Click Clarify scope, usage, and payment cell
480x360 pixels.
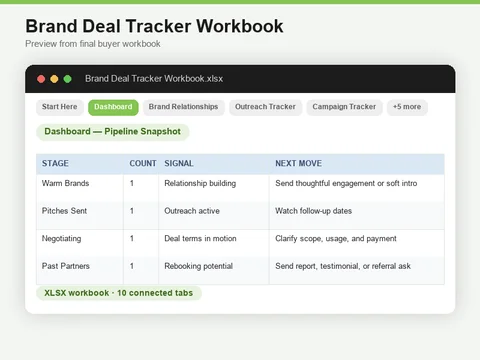click(x=357, y=243)
